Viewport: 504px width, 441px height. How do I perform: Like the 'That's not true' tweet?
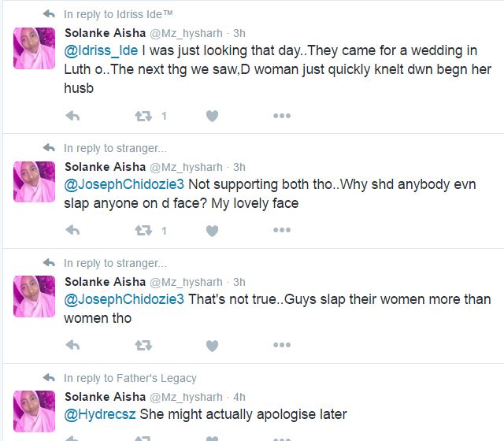212,346
